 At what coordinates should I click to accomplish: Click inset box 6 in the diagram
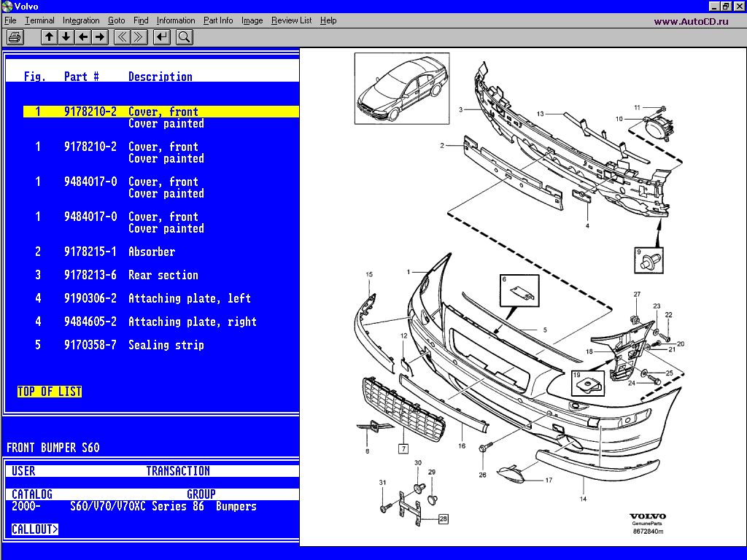(x=519, y=290)
